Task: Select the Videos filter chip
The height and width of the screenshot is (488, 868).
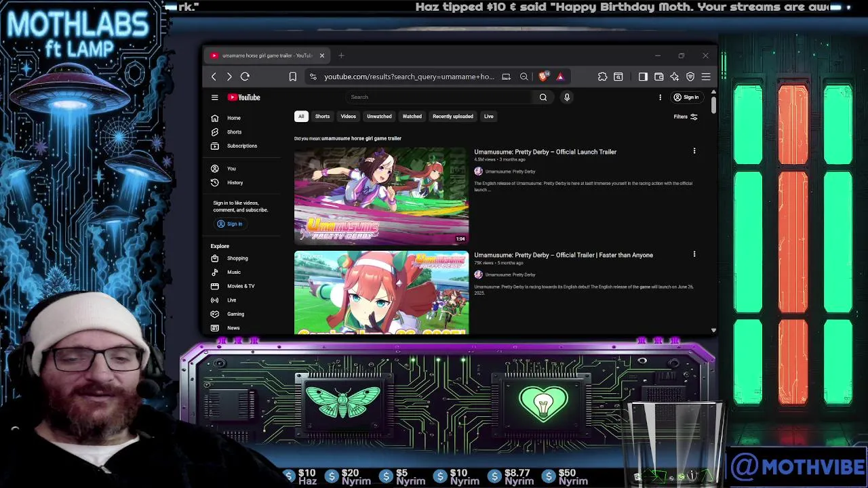Action: coord(348,117)
